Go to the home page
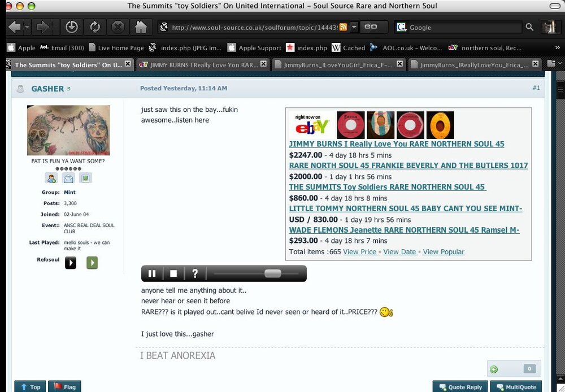The image size is (565, 392). (x=141, y=27)
